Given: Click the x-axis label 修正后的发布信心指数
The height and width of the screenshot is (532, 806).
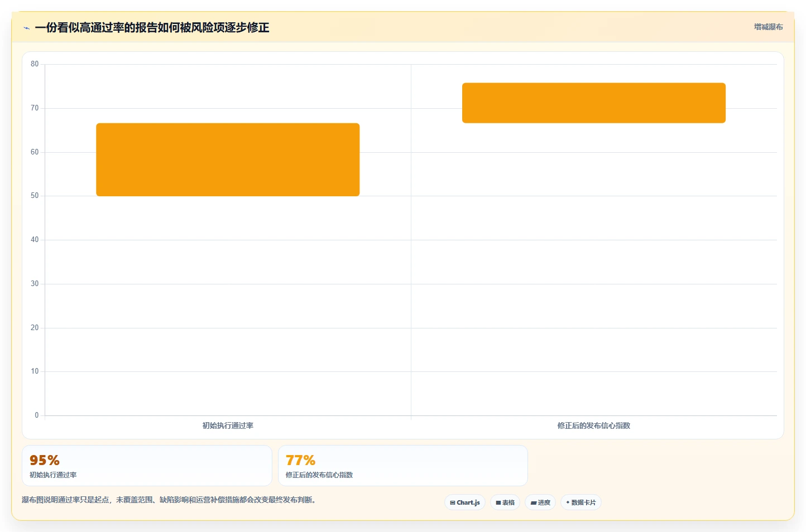Looking at the screenshot, I should [x=594, y=425].
